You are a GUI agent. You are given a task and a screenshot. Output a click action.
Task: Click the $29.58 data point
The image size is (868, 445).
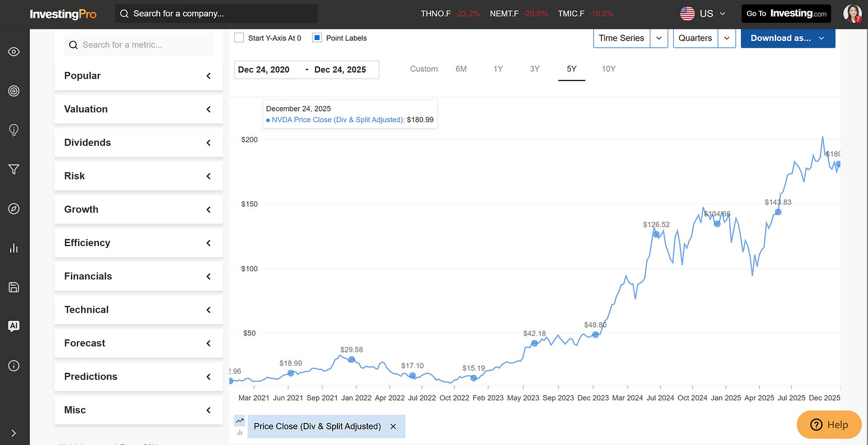coord(351,359)
